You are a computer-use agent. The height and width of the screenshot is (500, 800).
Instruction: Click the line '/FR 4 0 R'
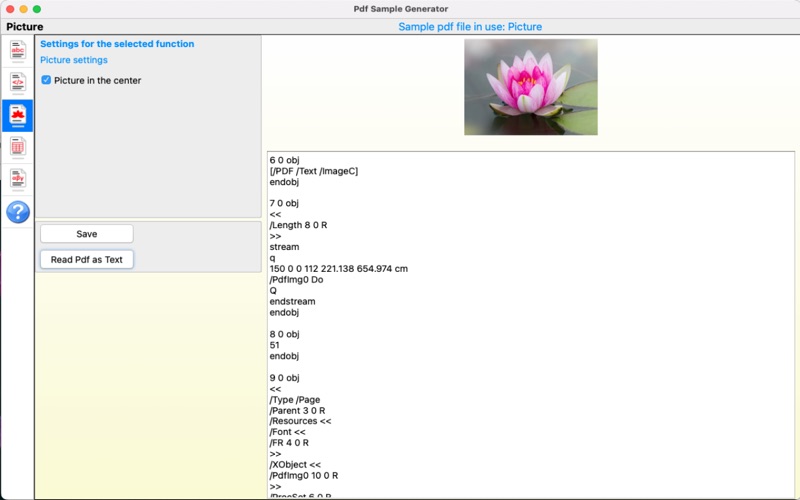pyautogui.click(x=289, y=443)
